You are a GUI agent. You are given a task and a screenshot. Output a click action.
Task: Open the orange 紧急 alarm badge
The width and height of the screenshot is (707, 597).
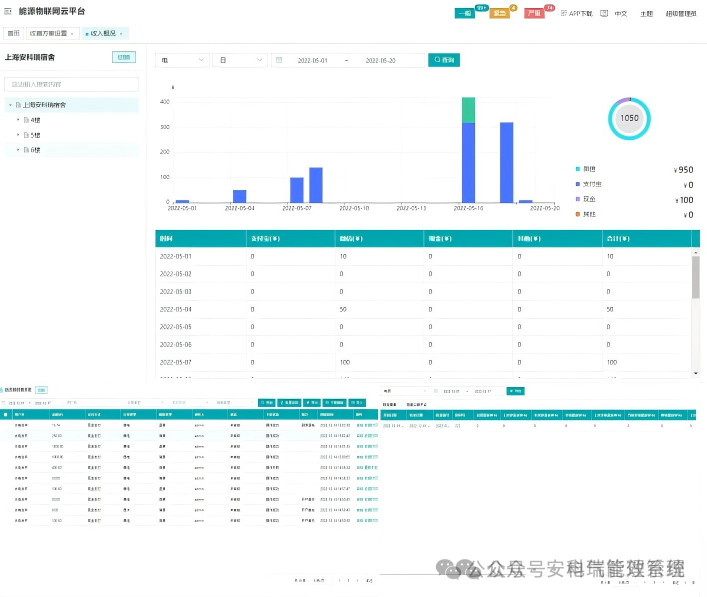(x=499, y=13)
